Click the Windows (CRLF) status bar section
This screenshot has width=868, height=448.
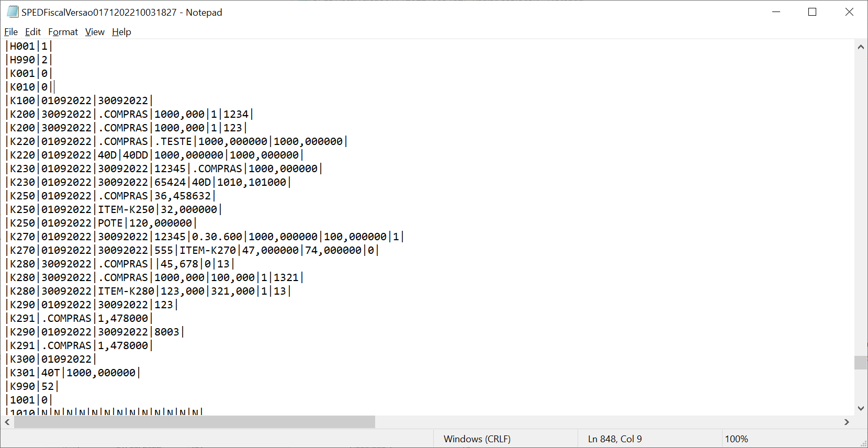(x=477, y=439)
